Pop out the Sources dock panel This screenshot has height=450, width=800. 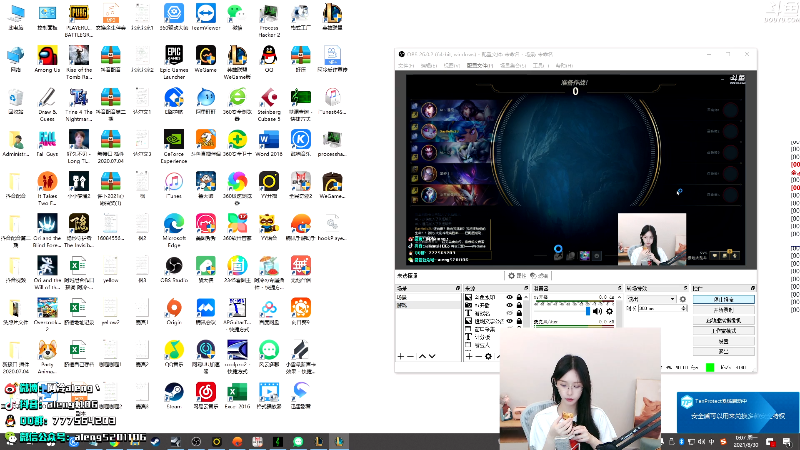point(526,288)
